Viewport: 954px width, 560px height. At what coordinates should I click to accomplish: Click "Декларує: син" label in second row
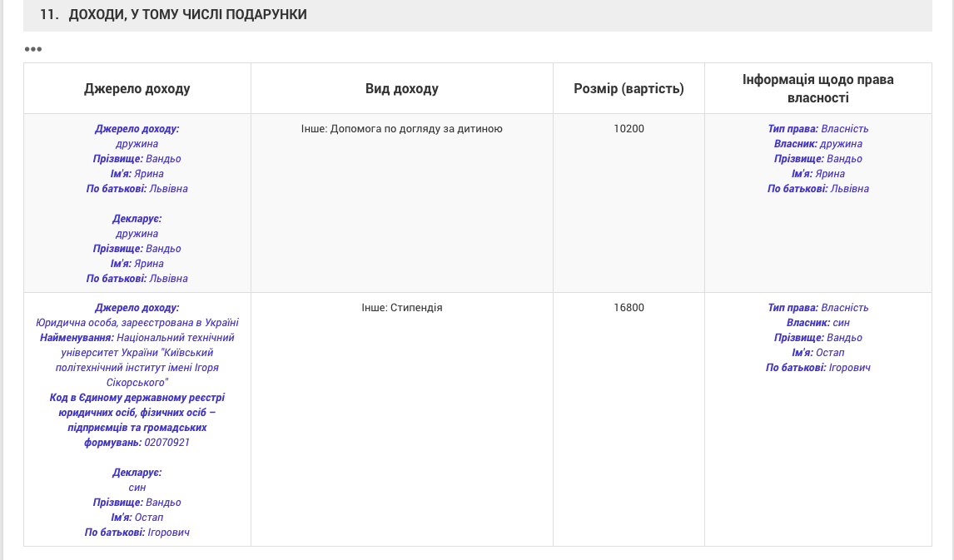pyautogui.click(x=137, y=480)
